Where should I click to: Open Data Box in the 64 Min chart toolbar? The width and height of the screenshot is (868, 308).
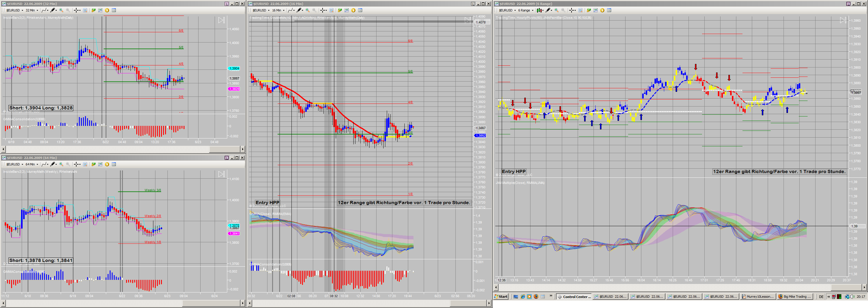(85, 165)
